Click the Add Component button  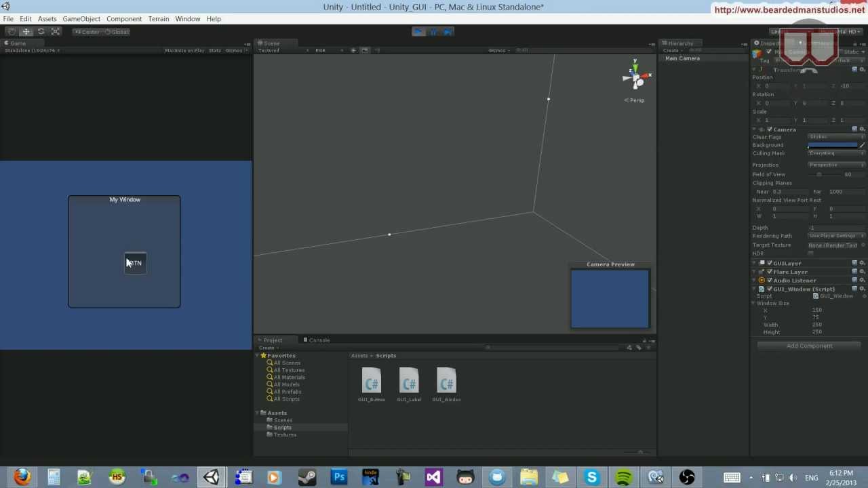808,346
